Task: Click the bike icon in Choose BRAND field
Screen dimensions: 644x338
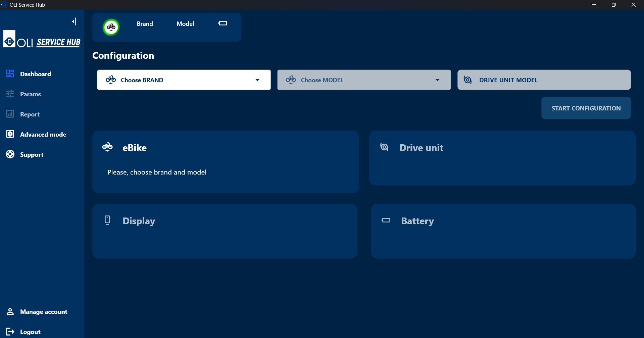Action: tap(111, 80)
